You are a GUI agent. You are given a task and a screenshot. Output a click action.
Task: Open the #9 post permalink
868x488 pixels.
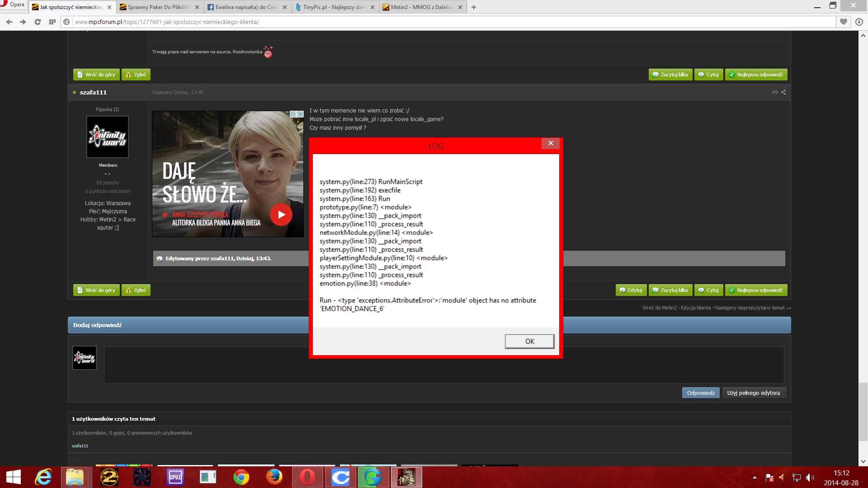[x=775, y=92]
